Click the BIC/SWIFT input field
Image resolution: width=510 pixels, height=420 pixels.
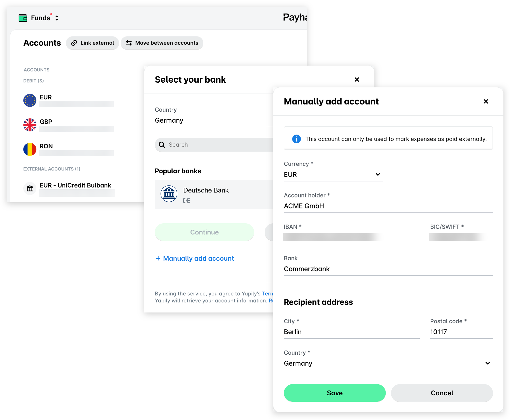[461, 237]
